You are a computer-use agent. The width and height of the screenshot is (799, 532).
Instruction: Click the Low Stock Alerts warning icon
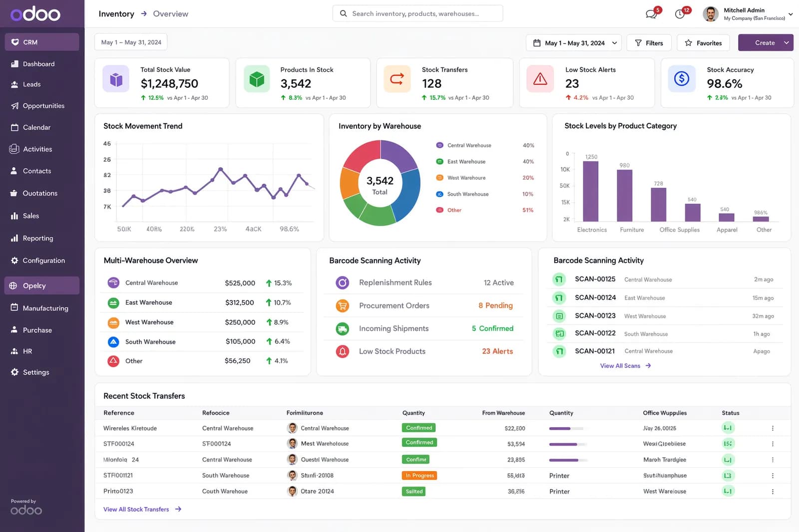tap(540, 79)
